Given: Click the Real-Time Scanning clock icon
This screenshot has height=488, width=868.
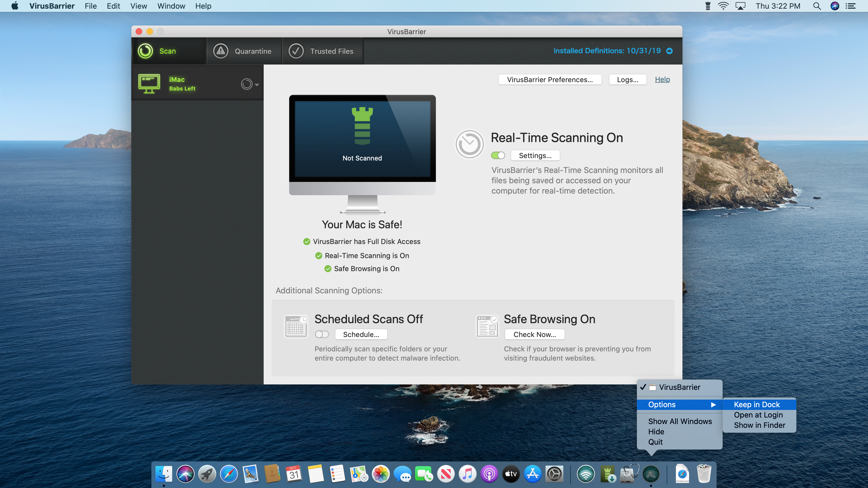Looking at the screenshot, I should point(469,144).
